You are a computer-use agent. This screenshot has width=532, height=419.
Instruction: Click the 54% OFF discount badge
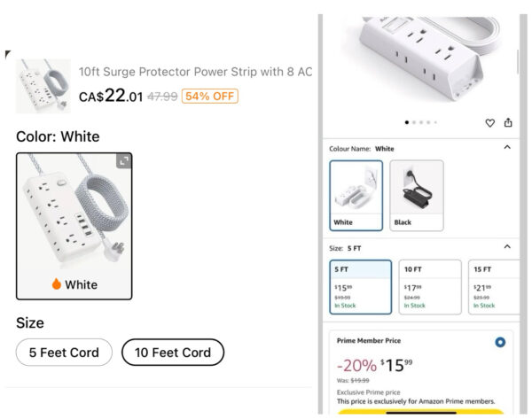pos(209,97)
